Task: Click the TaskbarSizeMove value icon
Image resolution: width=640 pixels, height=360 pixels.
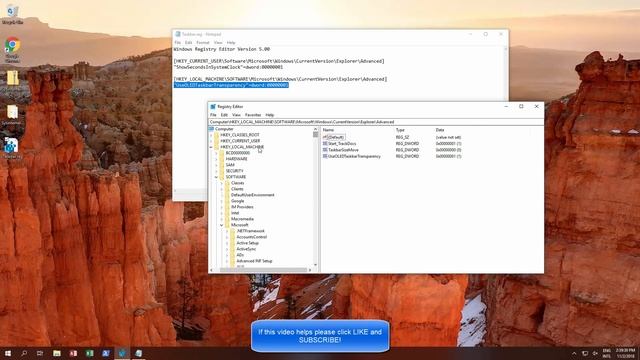Action: [325, 150]
